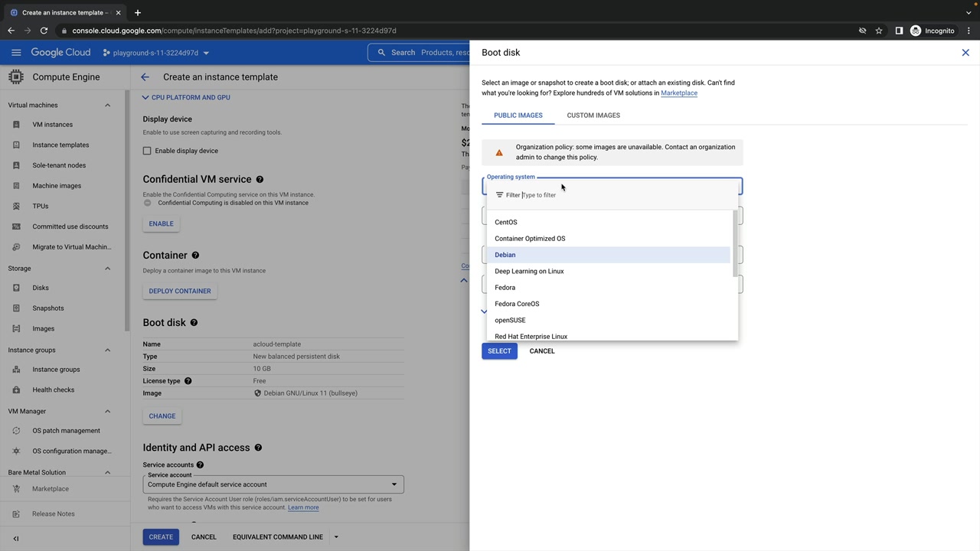Click the Marketplace sidebar icon

click(16, 489)
